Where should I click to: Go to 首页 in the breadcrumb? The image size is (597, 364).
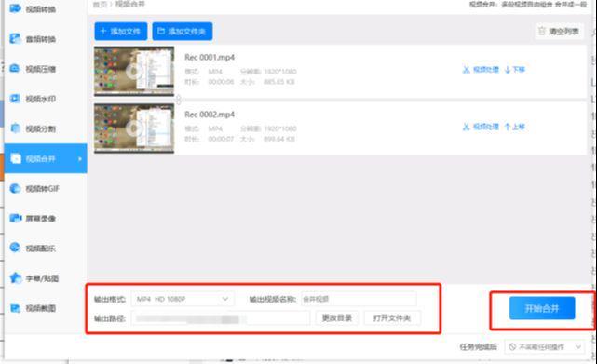[x=100, y=5]
